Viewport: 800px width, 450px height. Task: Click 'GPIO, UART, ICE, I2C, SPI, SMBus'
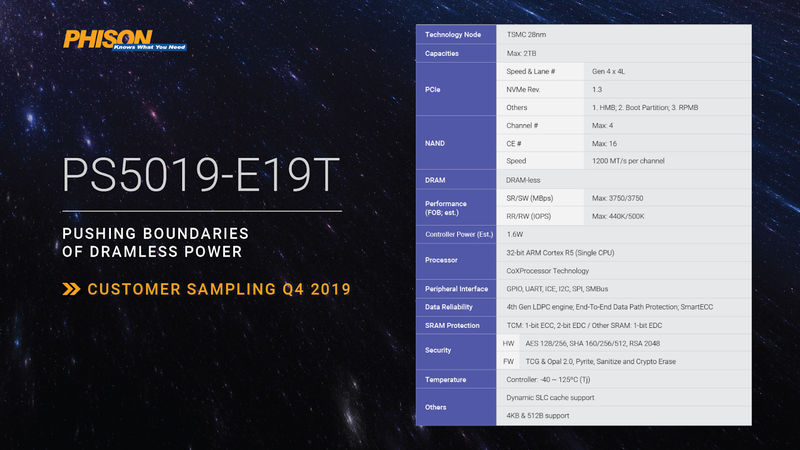(x=557, y=289)
